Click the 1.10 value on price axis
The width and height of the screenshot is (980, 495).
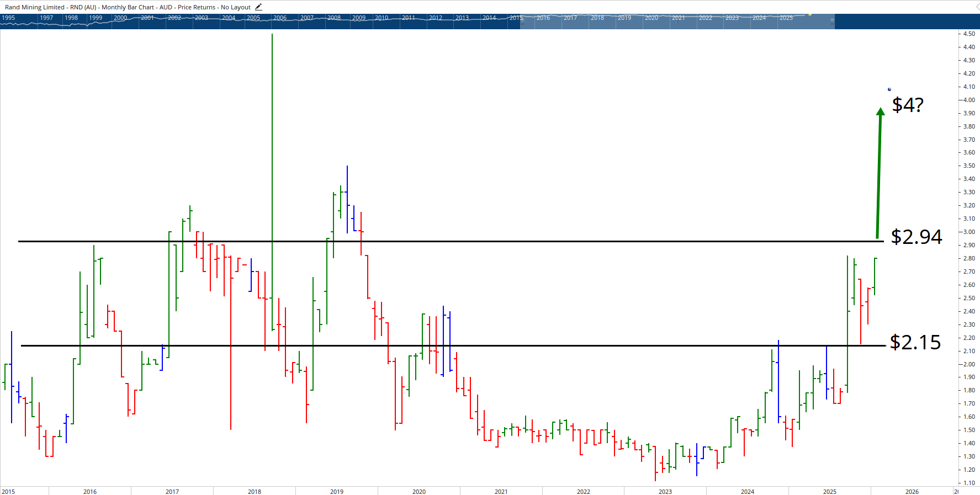tap(969, 483)
